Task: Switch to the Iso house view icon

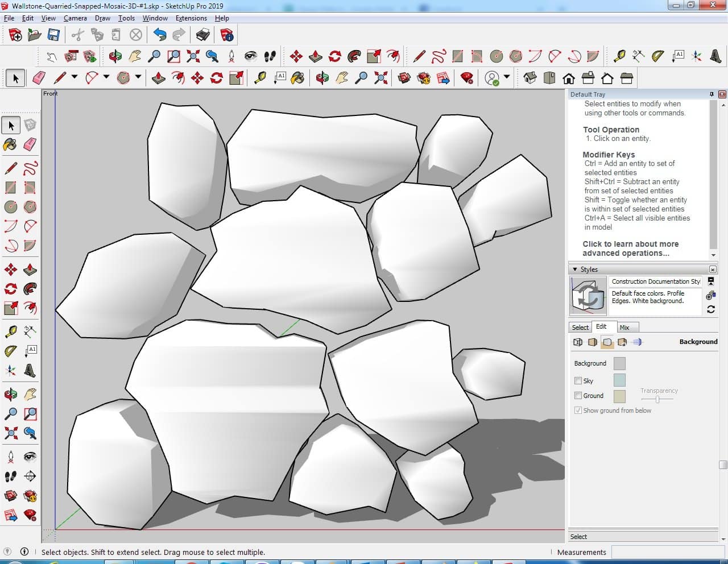Action: pyautogui.click(x=530, y=78)
